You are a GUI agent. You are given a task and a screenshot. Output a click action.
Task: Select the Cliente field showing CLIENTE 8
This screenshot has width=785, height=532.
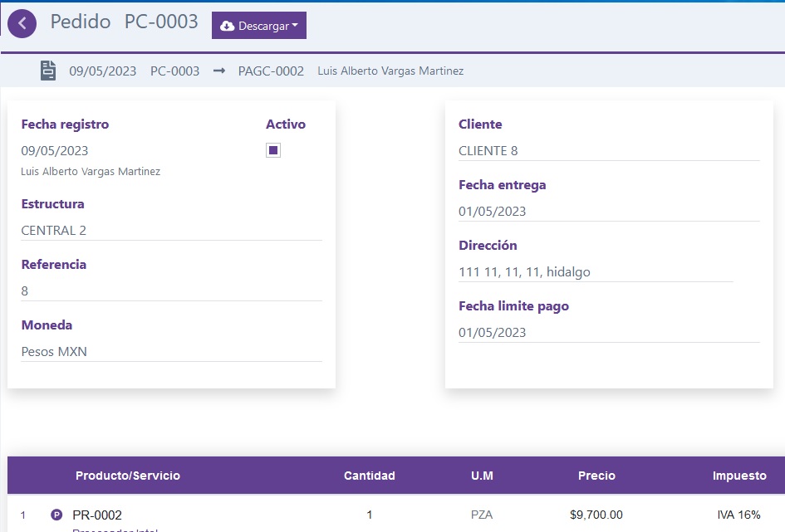[x=608, y=151]
